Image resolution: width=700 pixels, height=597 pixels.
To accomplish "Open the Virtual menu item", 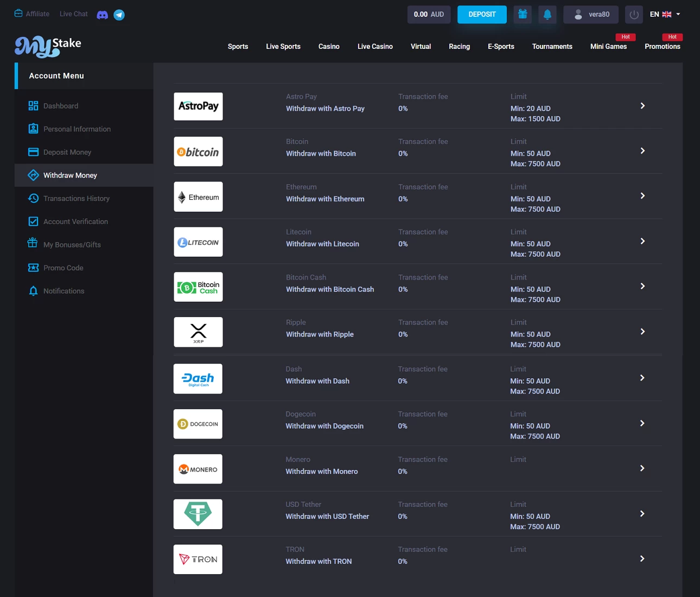I will (421, 46).
